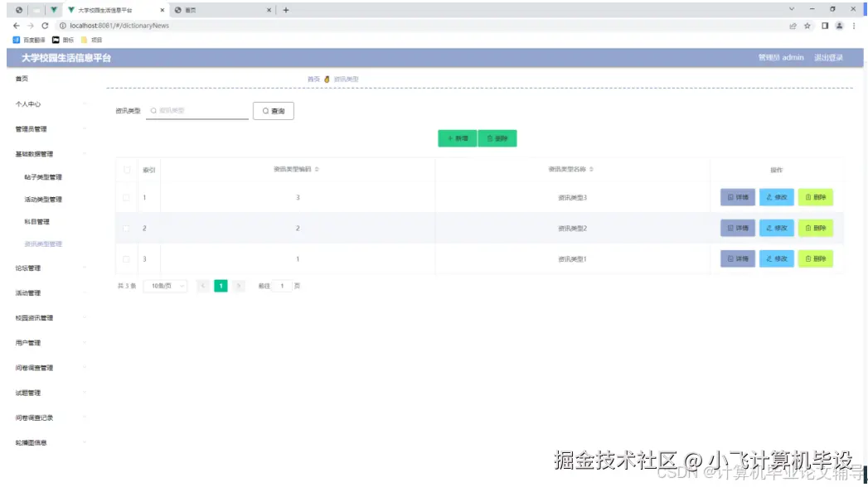Click the 查询 search button

pyautogui.click(x=274, y=110)
